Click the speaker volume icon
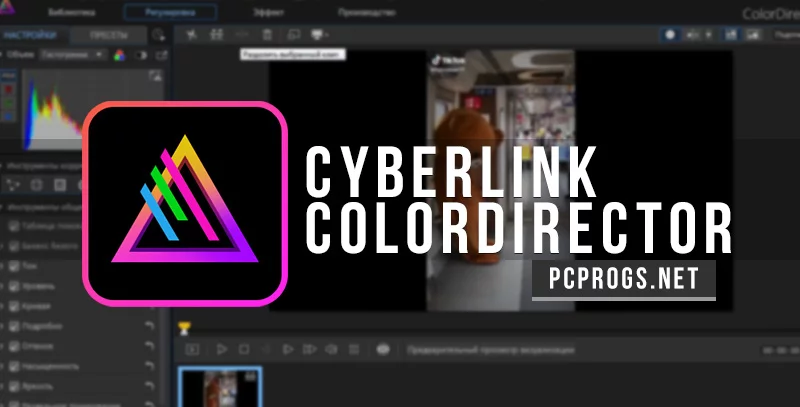The image size is (800, 407). tap(693, 35)
